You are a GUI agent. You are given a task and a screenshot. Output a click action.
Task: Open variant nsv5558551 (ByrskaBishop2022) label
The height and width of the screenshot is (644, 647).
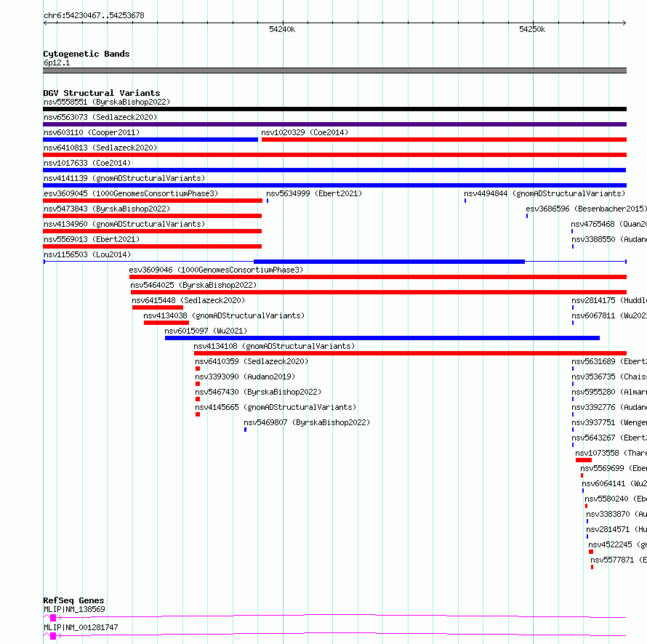coord(107,102)
